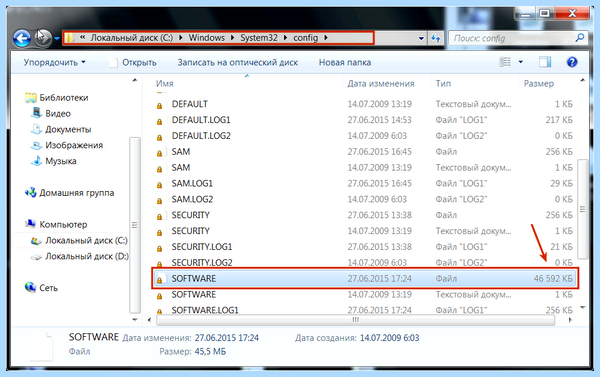This screenshot has width=600, height=377.
Task: Select Компьютер in navigation pane
Action: point(63,225)
